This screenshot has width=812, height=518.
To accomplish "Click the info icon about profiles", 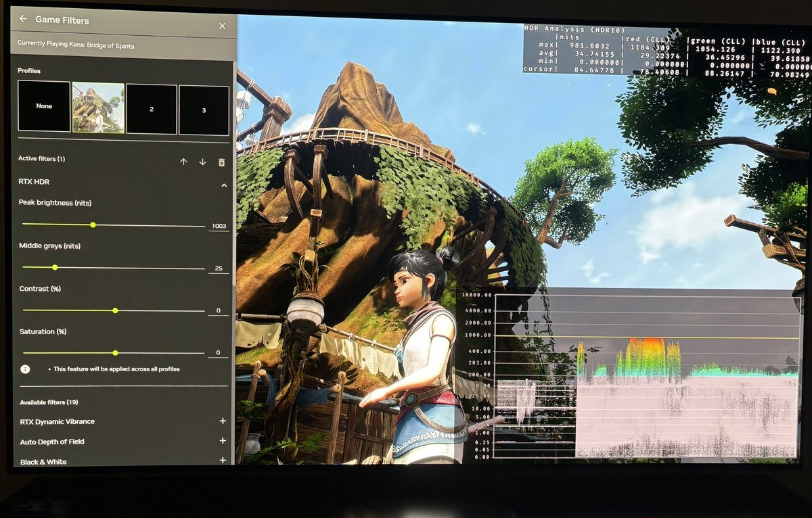I will click(26, 369).
